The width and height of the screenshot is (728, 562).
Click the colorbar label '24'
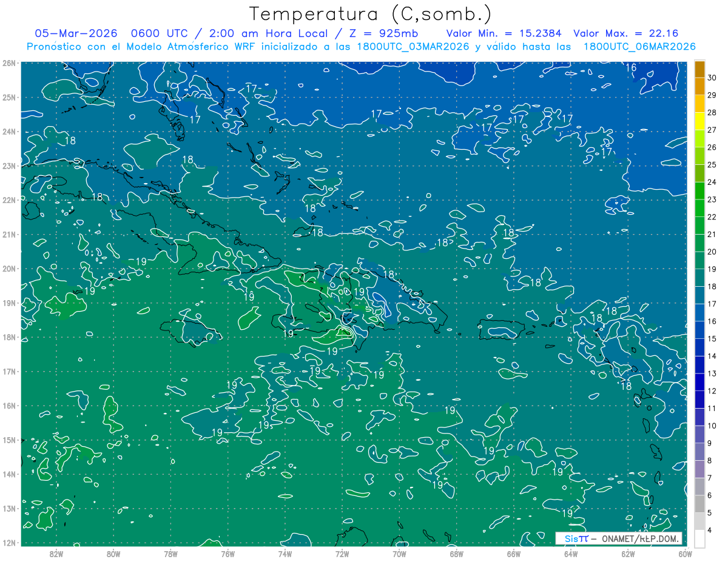(x=712, y=182)
